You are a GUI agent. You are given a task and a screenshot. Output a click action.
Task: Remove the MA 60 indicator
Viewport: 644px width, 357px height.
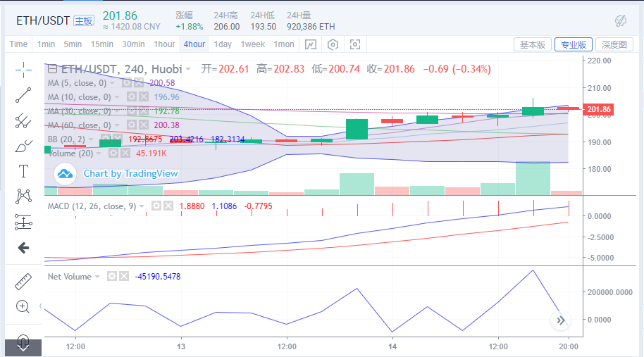143,125
